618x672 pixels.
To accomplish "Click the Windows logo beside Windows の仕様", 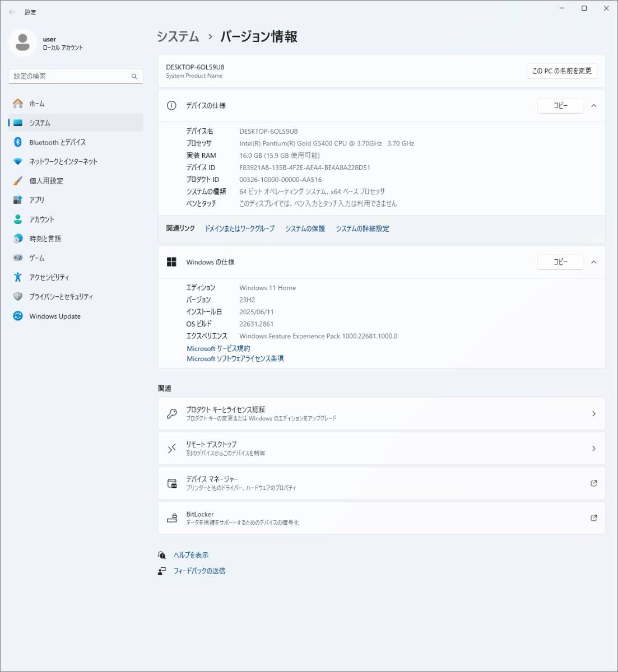I will point(172,262).
